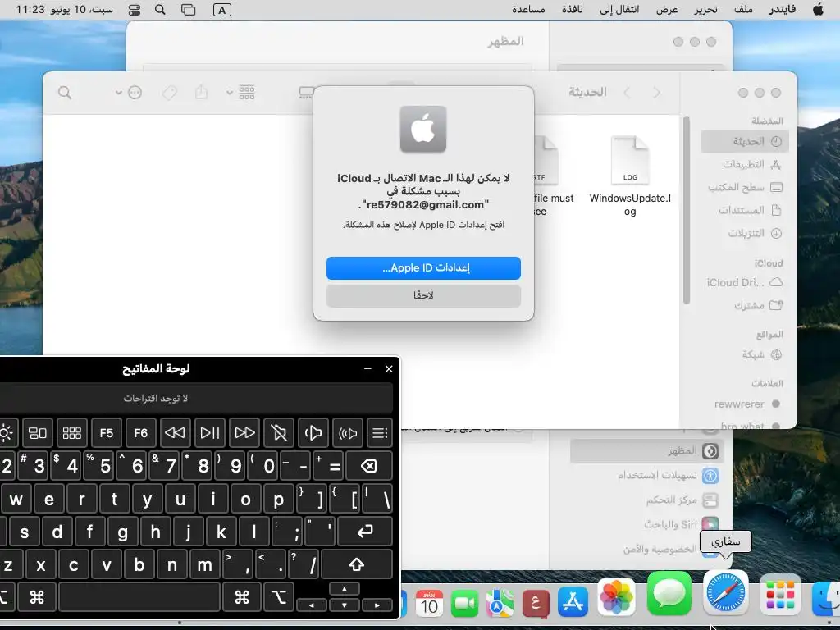The width and height of the screenshot is (840, 630).
Task: Click the tag icon in Finder toolbar
Action: pyautogui.click(x=169, y=93)
